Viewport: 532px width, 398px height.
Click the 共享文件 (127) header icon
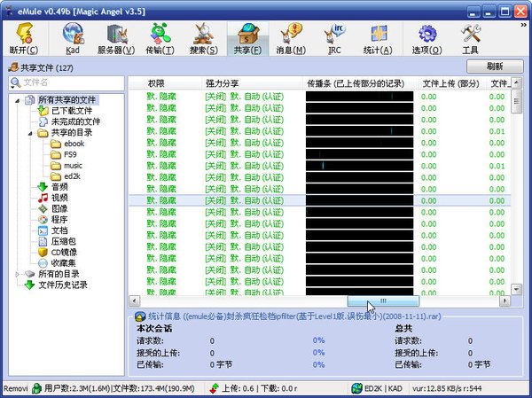point(13,67)
